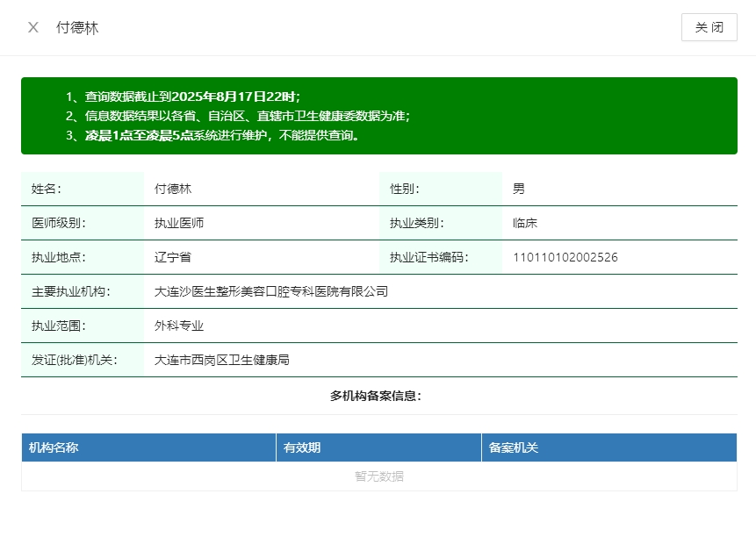Click the certificate number 110110102002526

[565, 257]
